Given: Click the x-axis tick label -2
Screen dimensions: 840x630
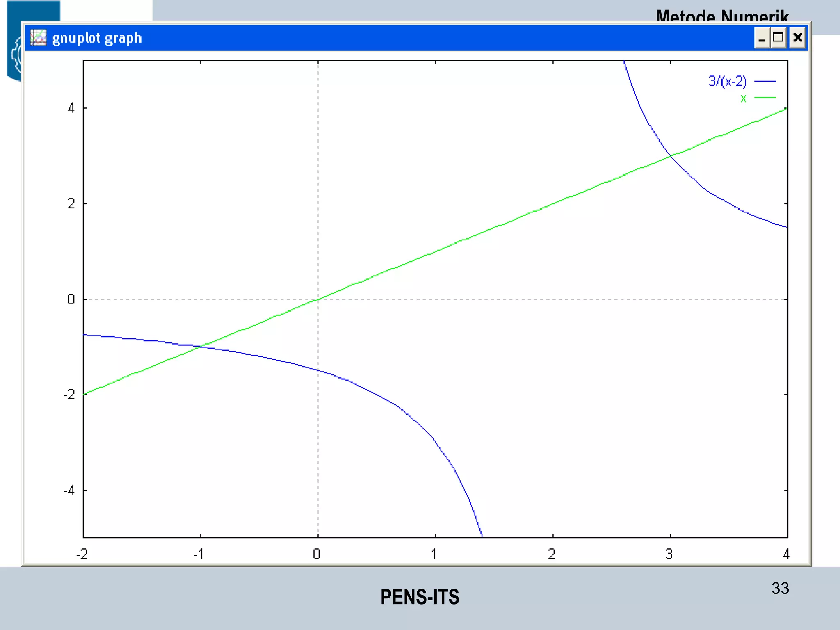Looking at the screenshot, I should point(82,554).
